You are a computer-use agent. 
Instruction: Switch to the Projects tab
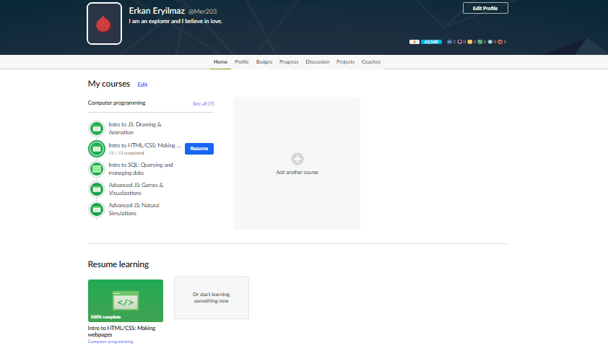345,62
